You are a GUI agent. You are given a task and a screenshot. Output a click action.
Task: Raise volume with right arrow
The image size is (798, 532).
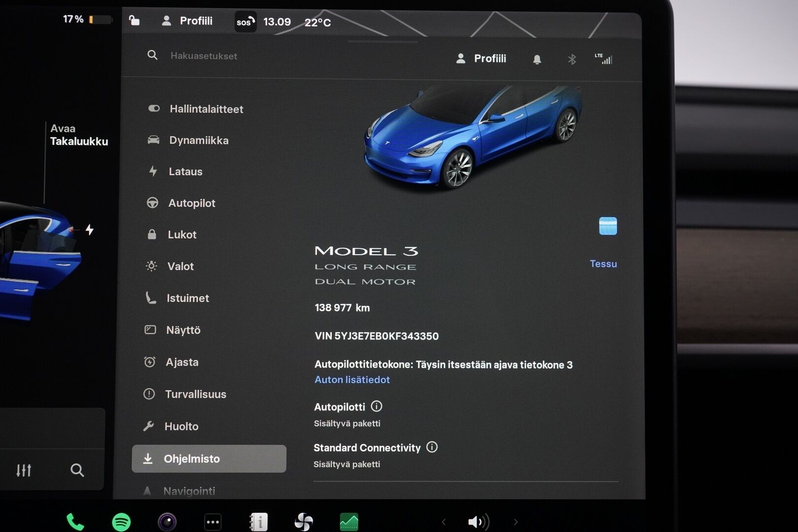(x=516, y=522)
